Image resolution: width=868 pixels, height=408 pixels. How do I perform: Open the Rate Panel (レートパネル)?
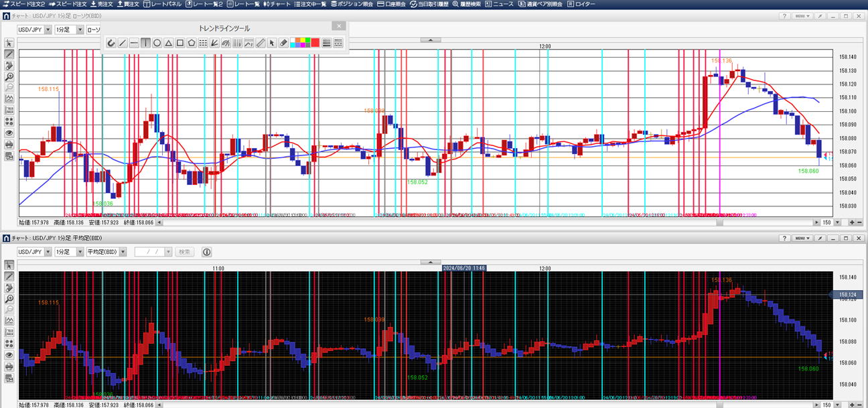(162, 4)
